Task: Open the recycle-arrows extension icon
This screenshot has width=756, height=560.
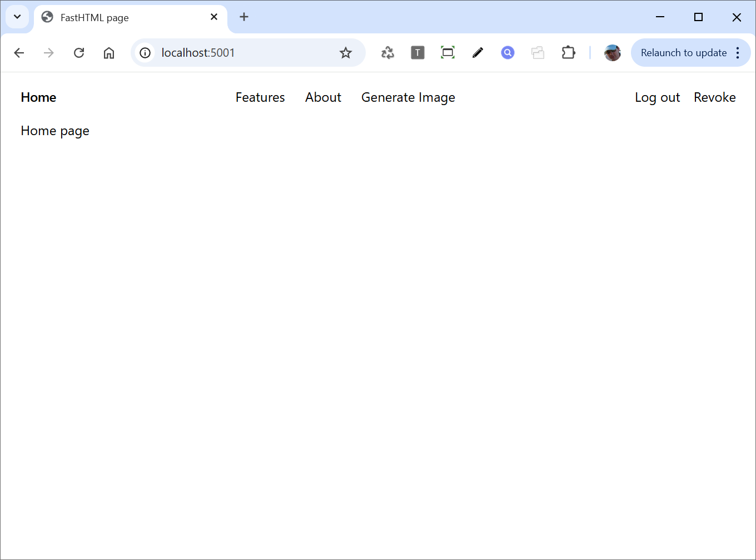Action: [387, 53]
